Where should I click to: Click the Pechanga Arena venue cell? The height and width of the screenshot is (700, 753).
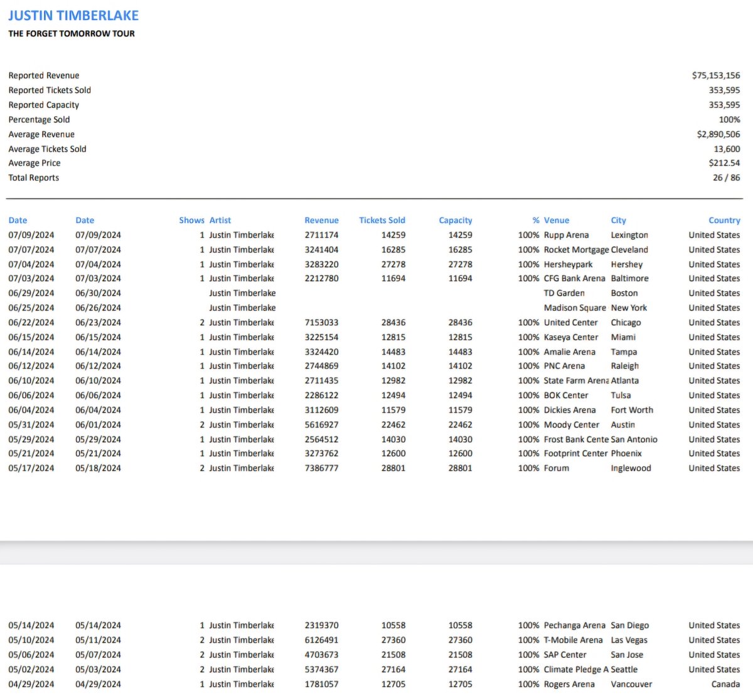[x=574, y=625]
